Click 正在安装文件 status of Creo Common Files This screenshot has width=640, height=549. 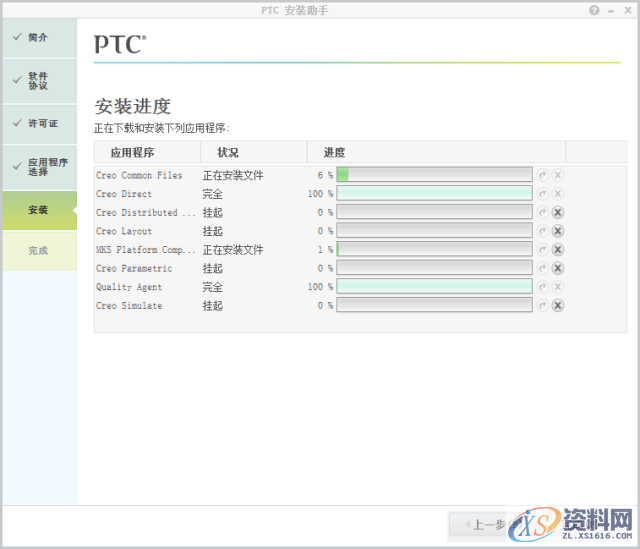point(233,176)
